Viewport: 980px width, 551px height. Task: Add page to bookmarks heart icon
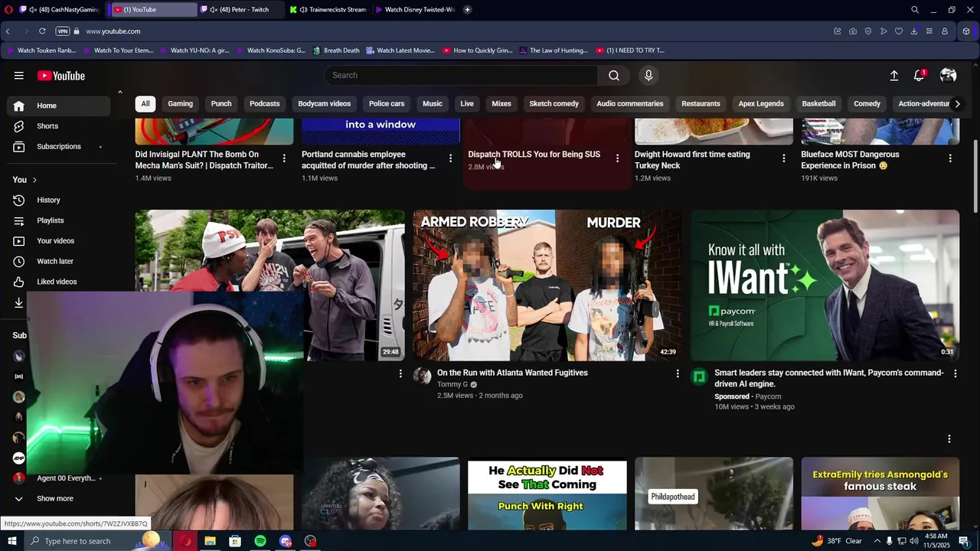[899, 31]
